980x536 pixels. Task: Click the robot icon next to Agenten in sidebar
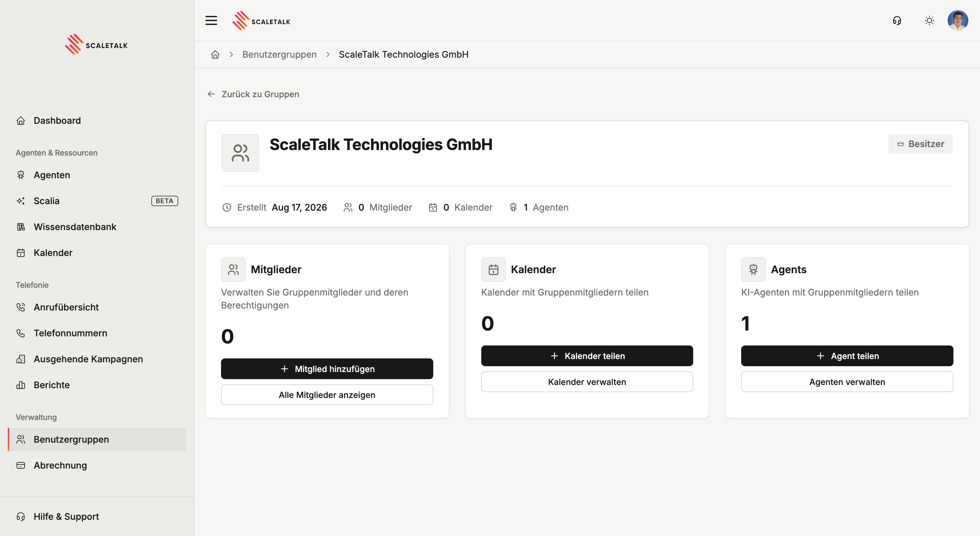[x=21, y=175]
